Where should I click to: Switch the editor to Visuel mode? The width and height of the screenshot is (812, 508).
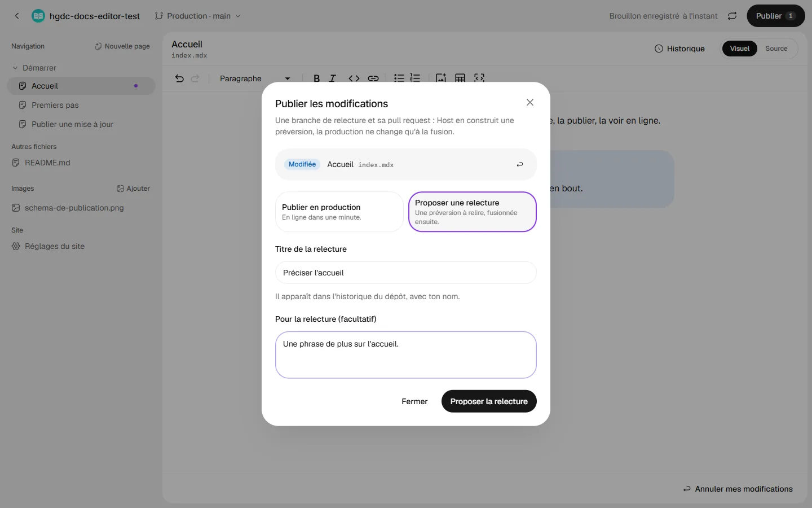[x=740, y=49]
